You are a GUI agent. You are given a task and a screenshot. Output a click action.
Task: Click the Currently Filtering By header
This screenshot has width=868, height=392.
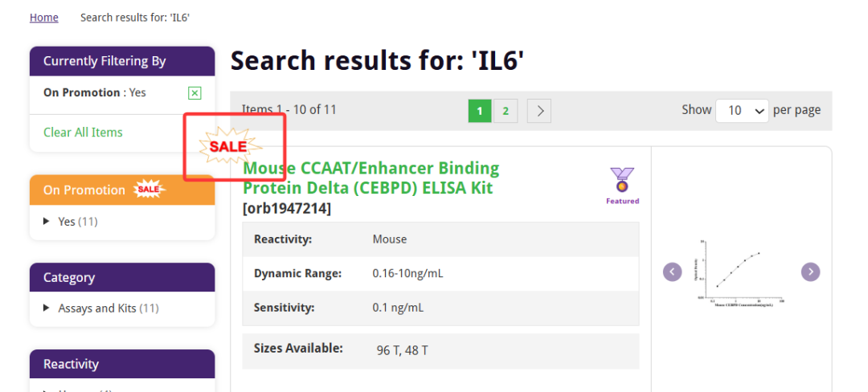tap(122, 61)
